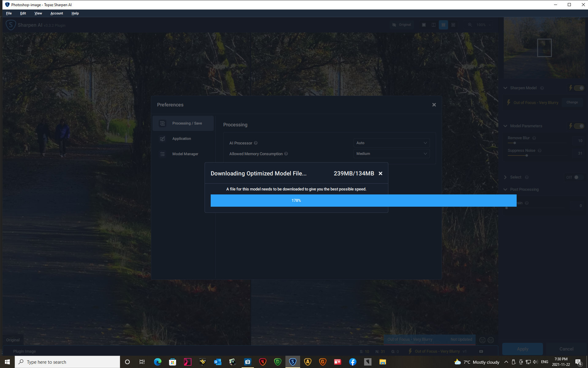
Task: Open Microsoft Edge from the taskbar
Action: [x=157, y=362]
